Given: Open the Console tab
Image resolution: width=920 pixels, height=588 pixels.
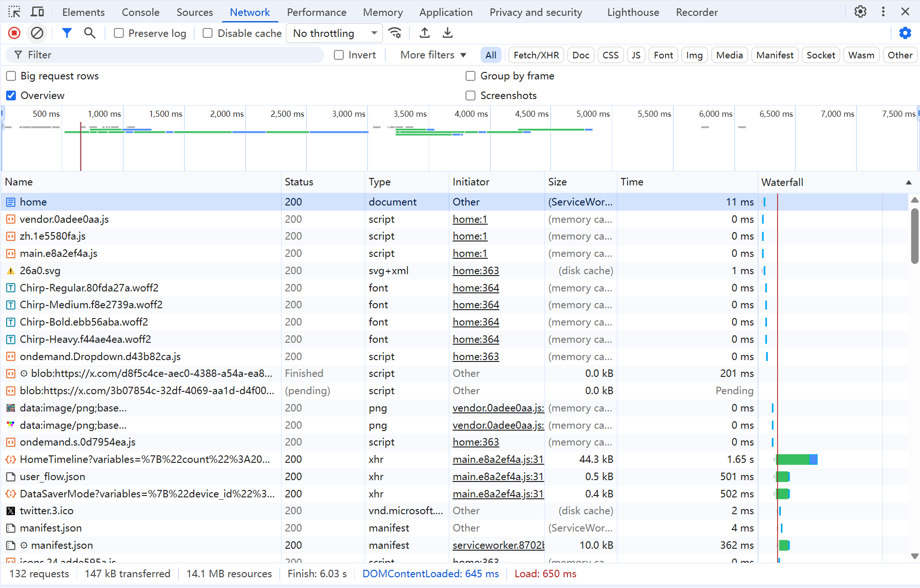Looking at the screenshot, I should pos(141,13).
